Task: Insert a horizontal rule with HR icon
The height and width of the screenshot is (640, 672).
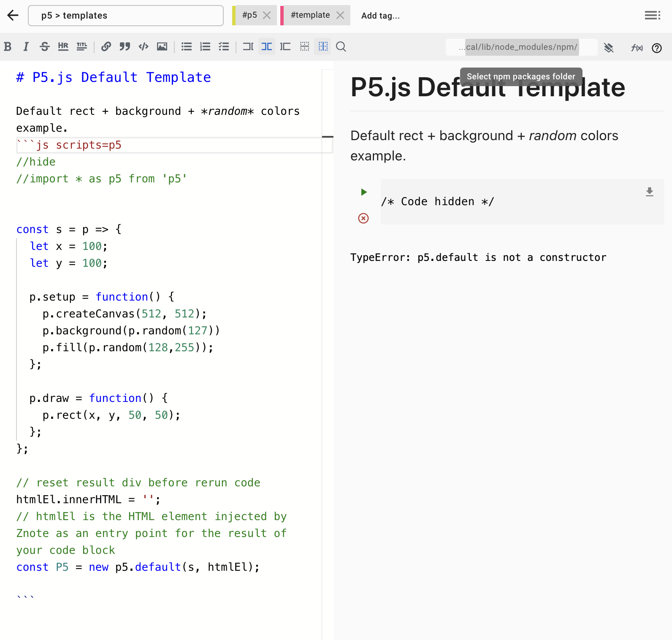Action: point(63,47)
